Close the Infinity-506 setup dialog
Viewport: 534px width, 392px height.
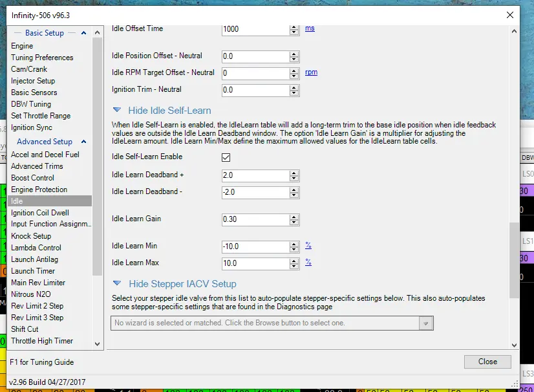pyautogui.click(x=510, y=15)
